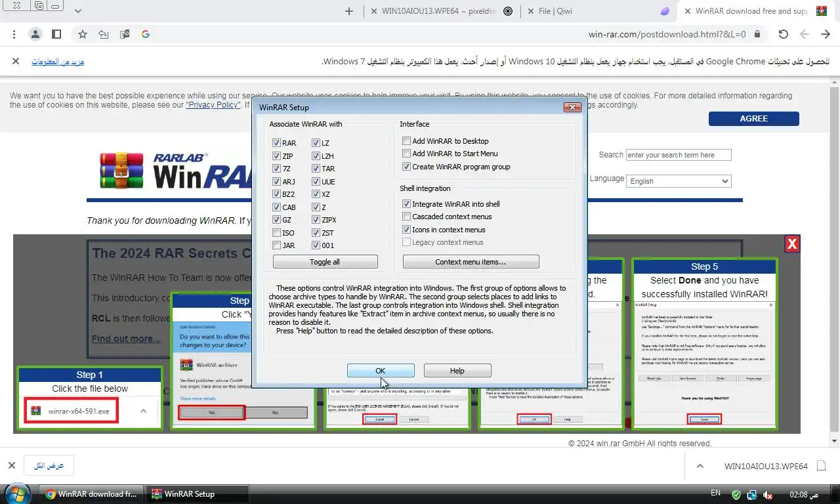The image size is (840, 504).
Task: Click the share page icon in address bar
Action: pyautogui.click(x=103, y=34)
